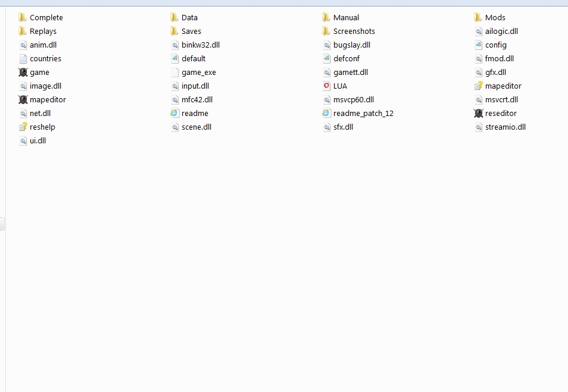Click the blank file icon of countries

(x=23, y=59)
